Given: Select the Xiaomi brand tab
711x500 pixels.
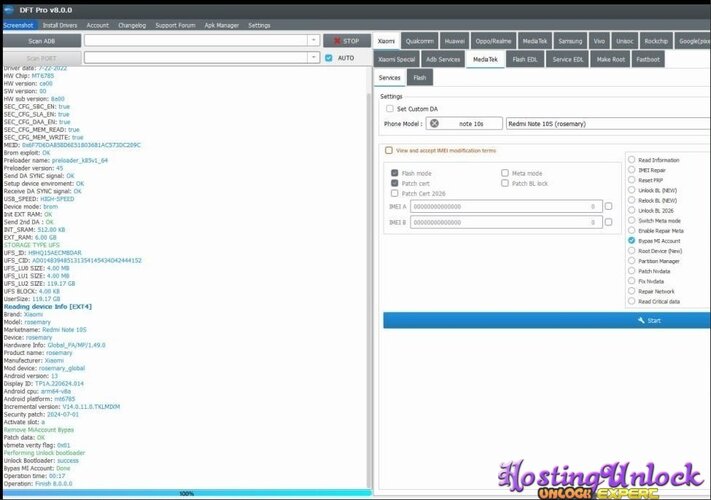Looking at the screenshot, I should coord(386,41).
